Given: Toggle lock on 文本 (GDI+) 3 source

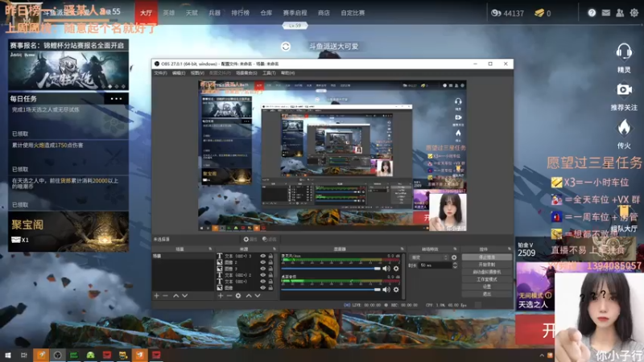Looking at the screenshot, I should pos(270,256).
